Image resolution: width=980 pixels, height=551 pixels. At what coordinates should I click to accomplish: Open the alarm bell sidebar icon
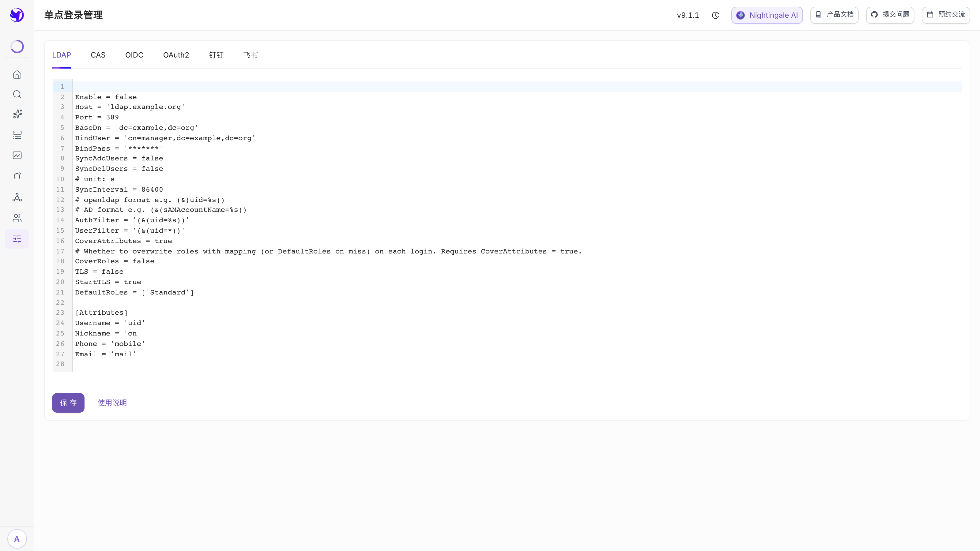(17, 176)
